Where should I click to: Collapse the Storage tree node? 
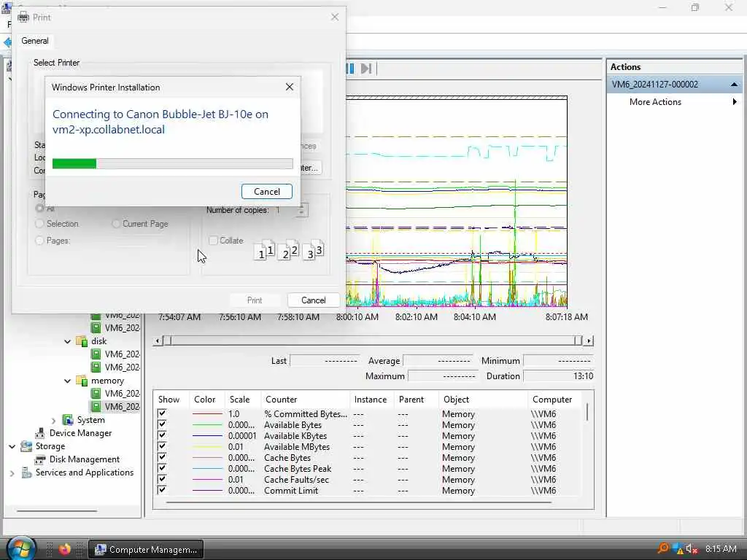[x=12, y=446]
